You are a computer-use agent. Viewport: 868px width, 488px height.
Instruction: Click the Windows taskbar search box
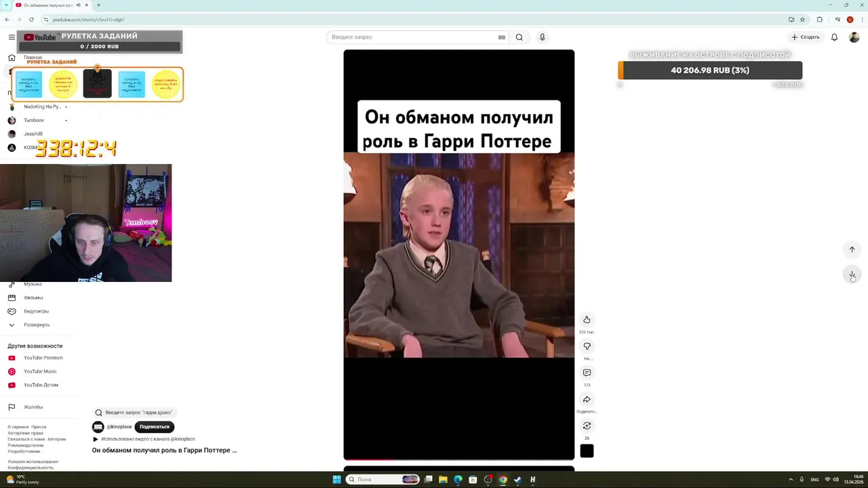(383, 479)
